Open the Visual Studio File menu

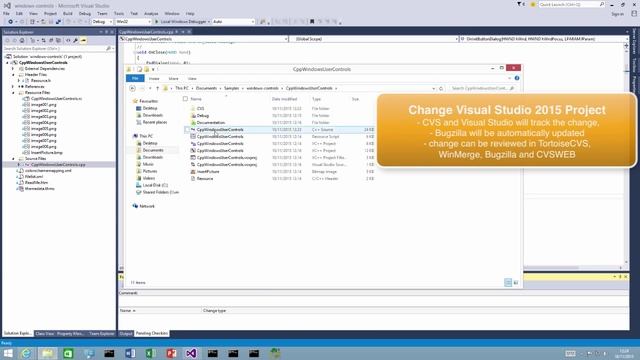(7, 13)
